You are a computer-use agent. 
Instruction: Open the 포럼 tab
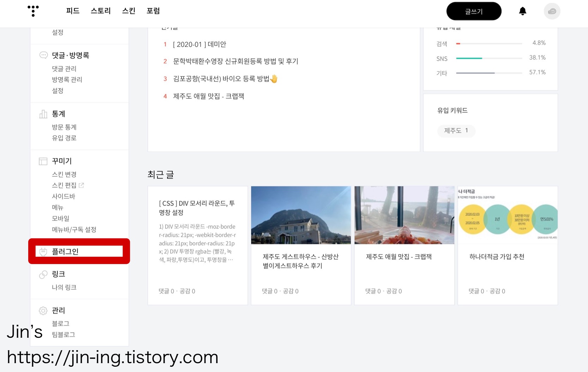coord(153,11)
